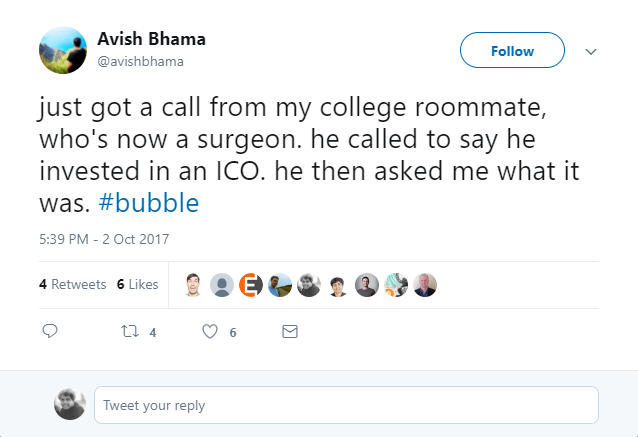The height and width of the screenshot is (437, 638).
Task: Follow Avish Bhama
Action: pos(512,51)
